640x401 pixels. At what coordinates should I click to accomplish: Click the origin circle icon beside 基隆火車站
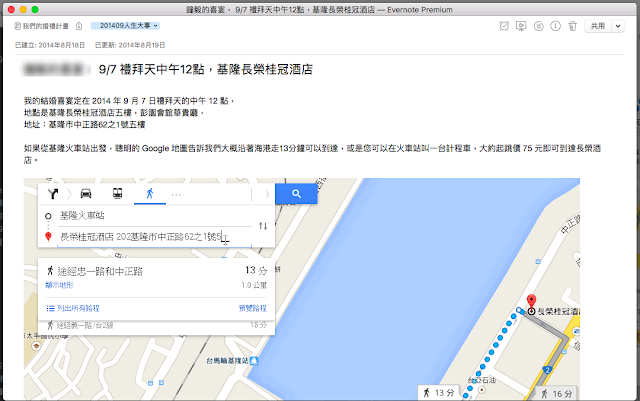48,216
